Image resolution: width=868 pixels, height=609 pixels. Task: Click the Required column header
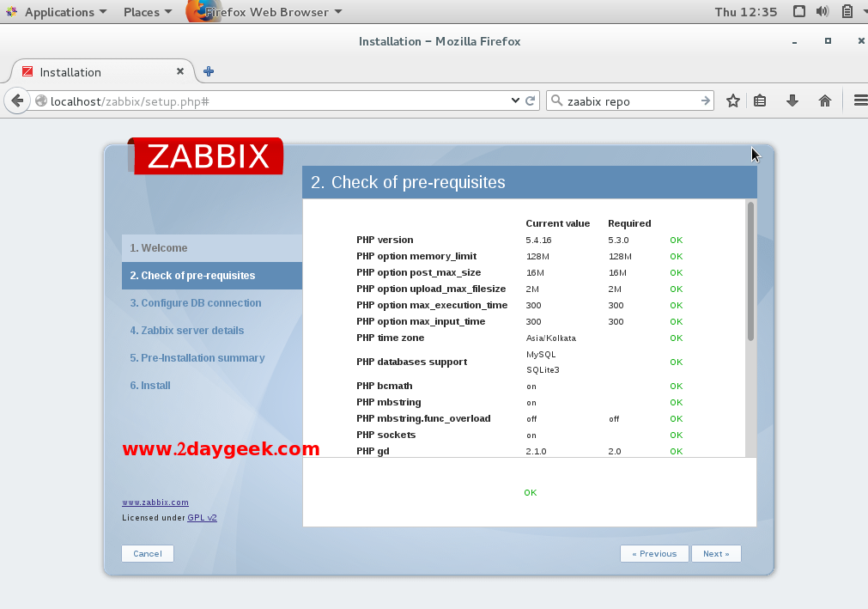coord(629,223)
